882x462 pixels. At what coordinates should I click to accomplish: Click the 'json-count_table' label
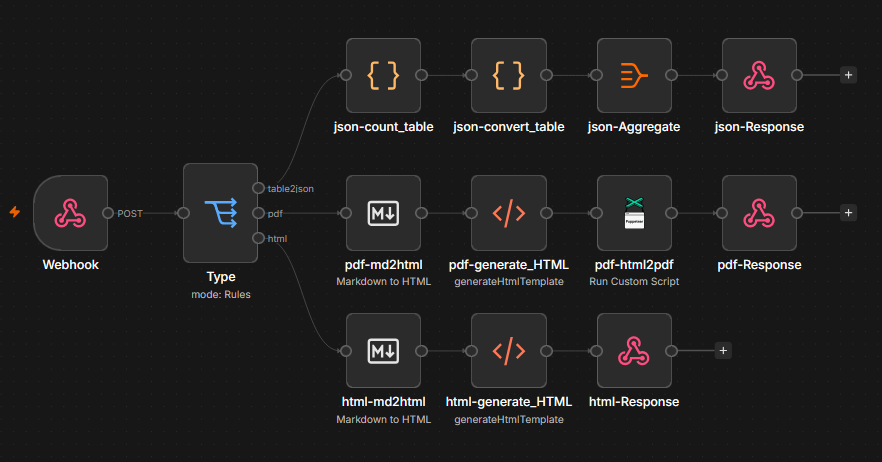(x=383, y=127)
